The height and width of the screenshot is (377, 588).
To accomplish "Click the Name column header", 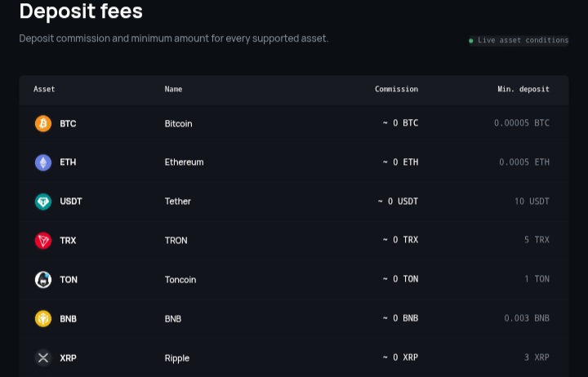I will pyautogui.click(x=173, y=89).
